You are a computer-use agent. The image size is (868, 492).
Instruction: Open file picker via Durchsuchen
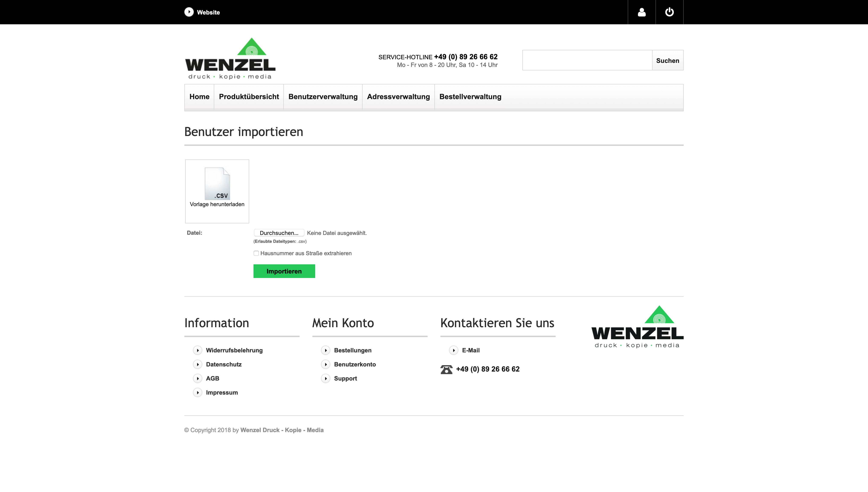(x=279, y=233)
